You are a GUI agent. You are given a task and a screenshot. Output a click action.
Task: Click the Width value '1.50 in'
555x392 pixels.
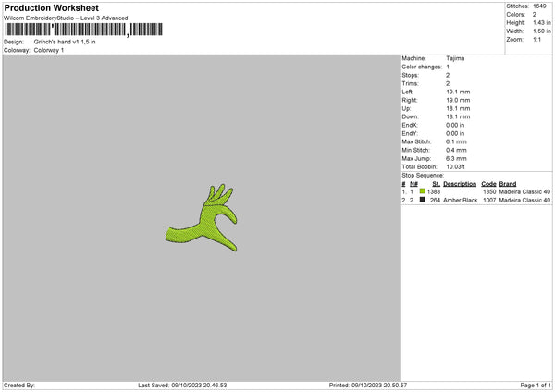[x=541, y=31]
